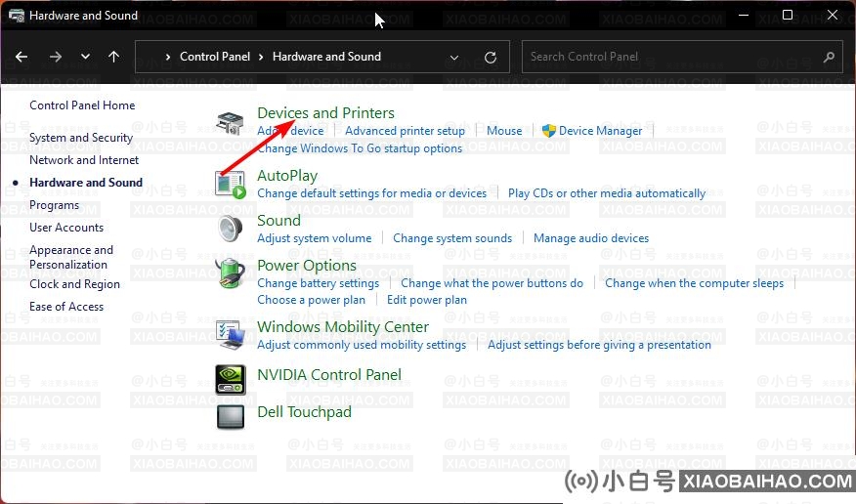Open the recent locations dropdown arrow
Screen dimensions: 856x504
point(85,57)
